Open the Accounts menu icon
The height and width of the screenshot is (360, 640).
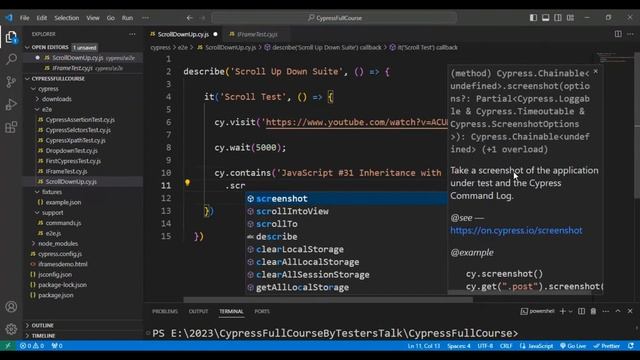11,307
